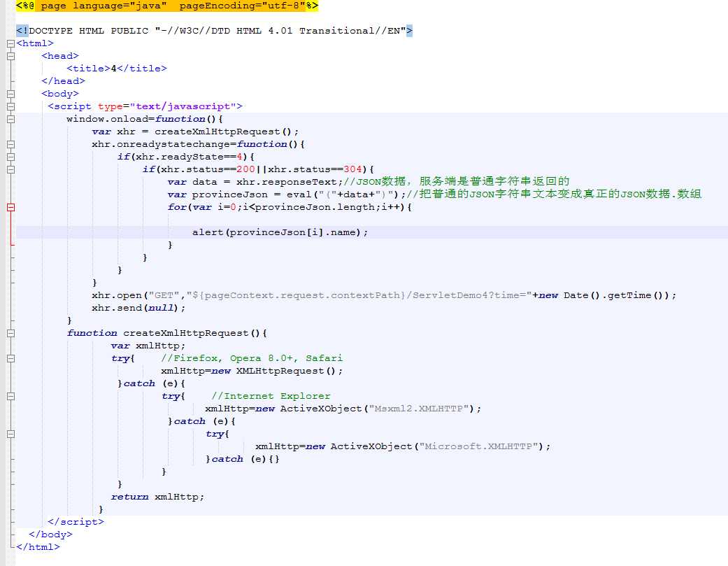Click the </html> closing tag

point(38,547)
